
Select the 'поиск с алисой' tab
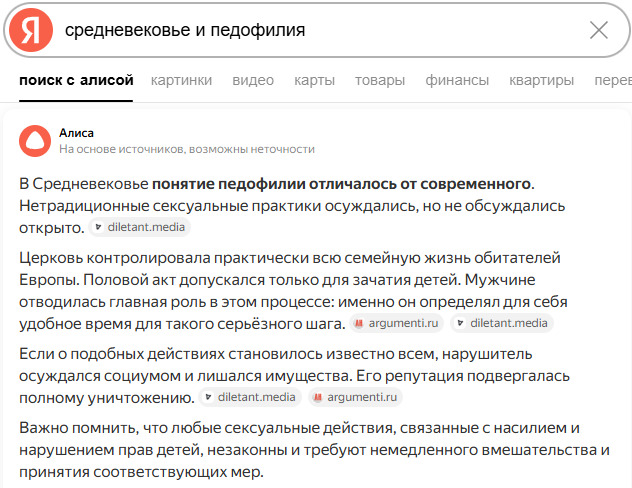[x=76, y=80]
